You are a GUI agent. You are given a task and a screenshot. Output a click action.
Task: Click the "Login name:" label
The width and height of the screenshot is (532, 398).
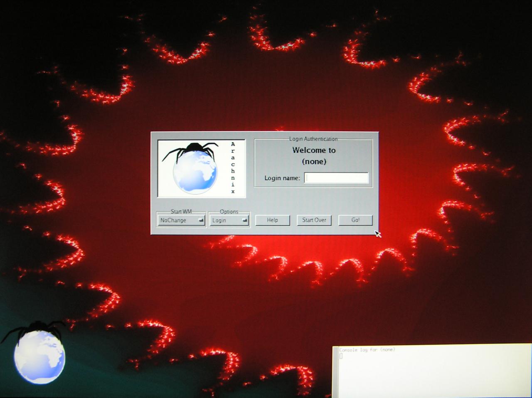coord(282,178)
